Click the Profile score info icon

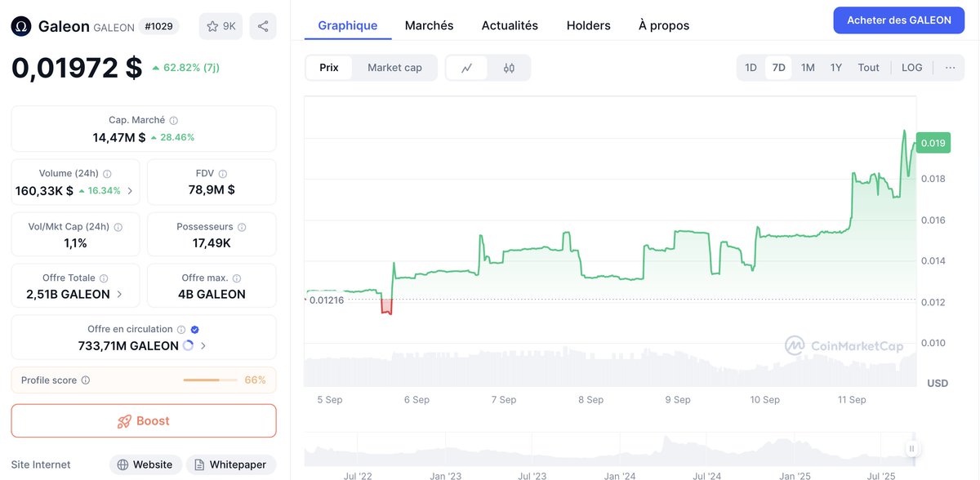86,380
